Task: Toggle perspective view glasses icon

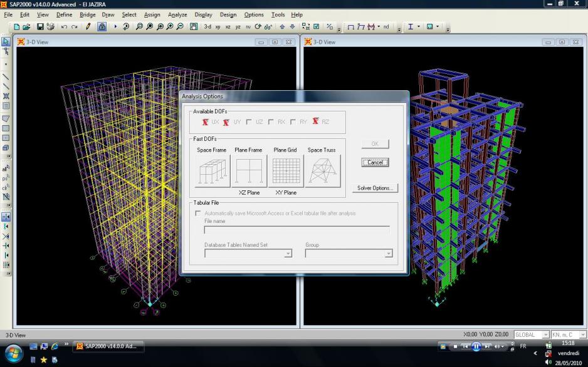Action: click(x=268, y=26)
